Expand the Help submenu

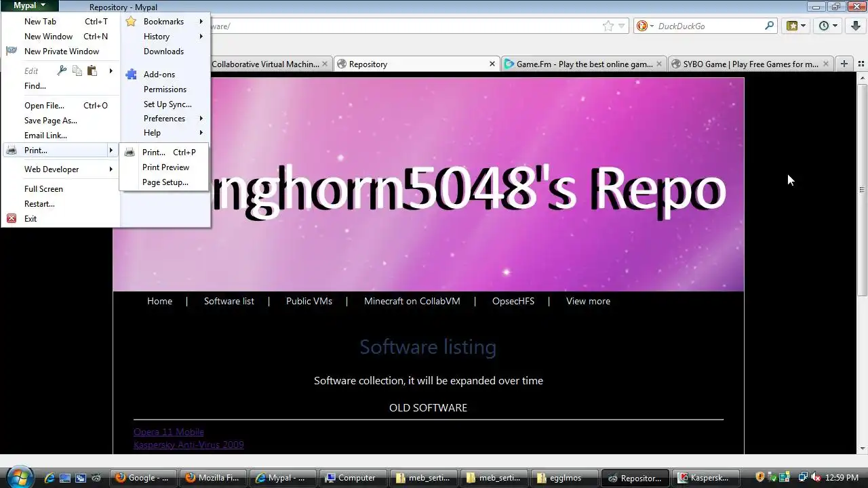tap(165, 133)
